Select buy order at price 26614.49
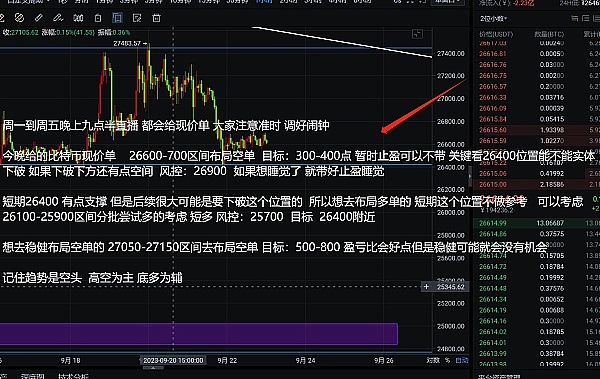Screen dimensions: 600x379 pyautogui.click(x=536, y=278)
